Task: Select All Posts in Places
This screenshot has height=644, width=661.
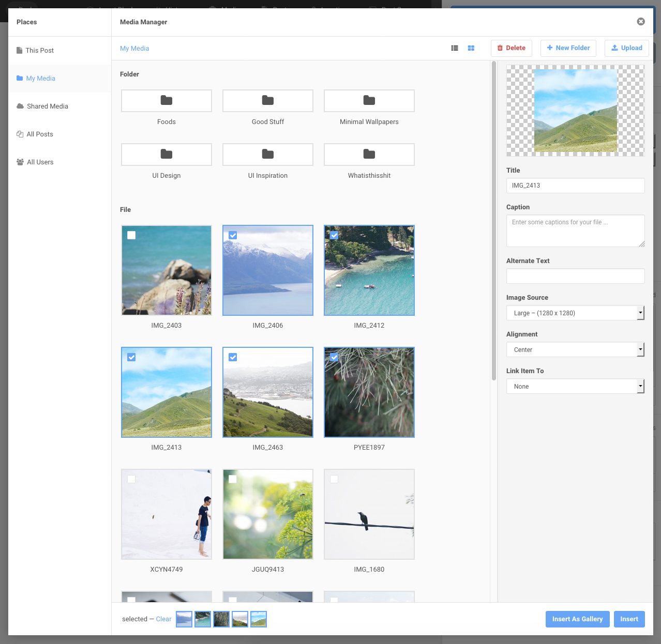Action: (59, 134)
